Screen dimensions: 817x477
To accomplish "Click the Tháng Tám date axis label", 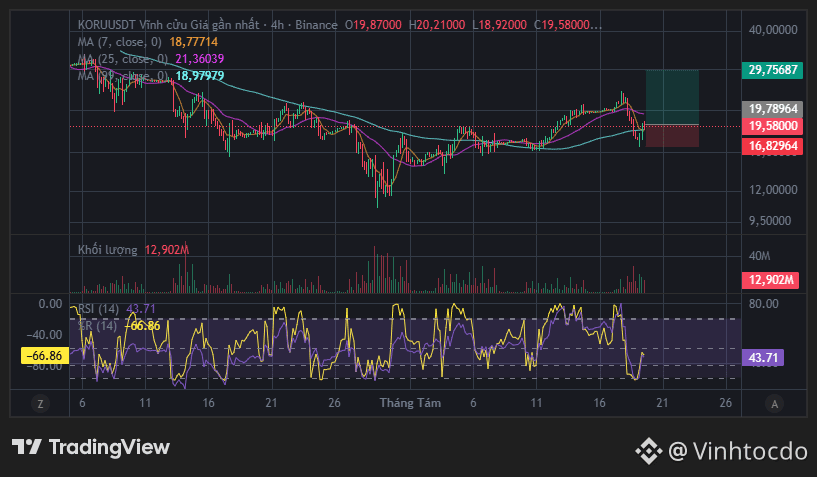I will 410,403.
